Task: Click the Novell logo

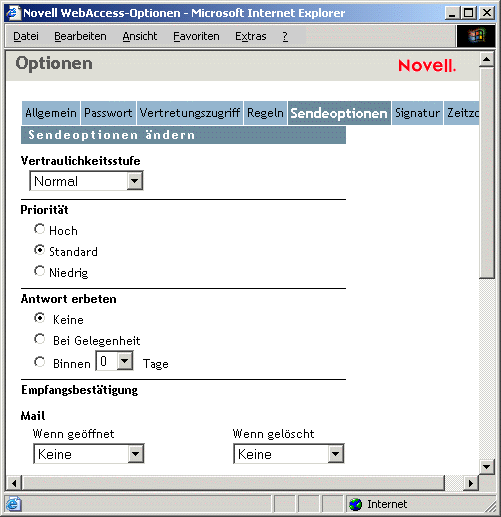Action: pyautogui.click(x=427, y=66)
